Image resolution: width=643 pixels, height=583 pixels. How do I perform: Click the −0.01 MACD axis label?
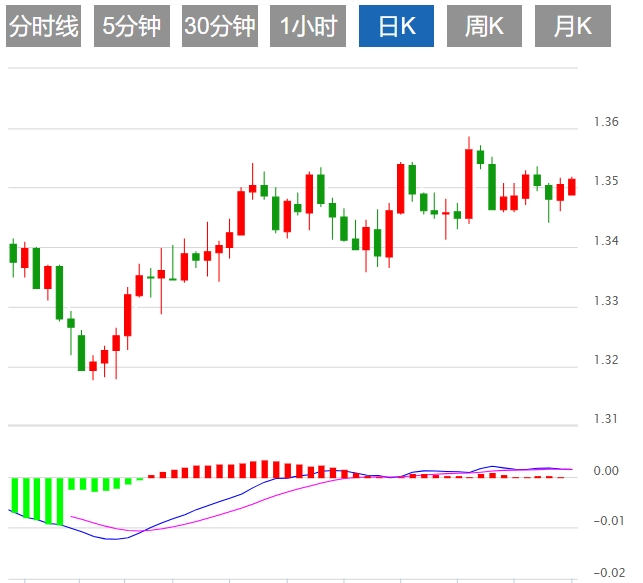click(609, 521)
